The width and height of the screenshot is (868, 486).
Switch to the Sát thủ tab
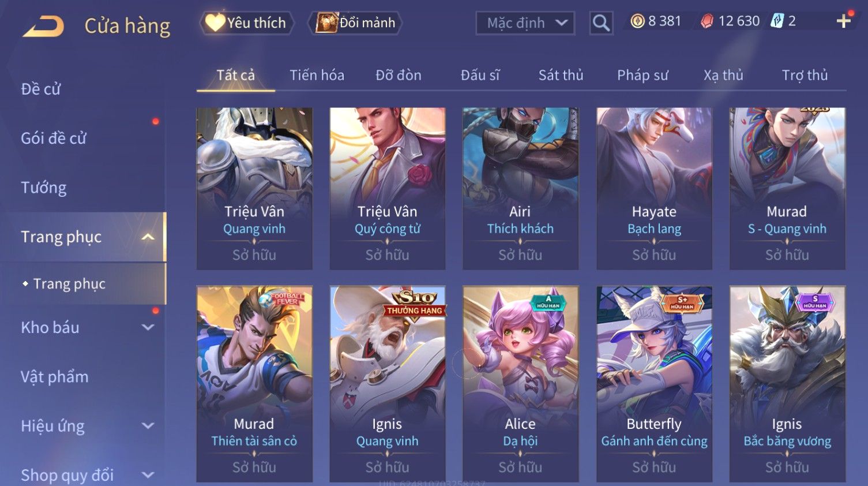pyautogui.click(x=561, y=75)
